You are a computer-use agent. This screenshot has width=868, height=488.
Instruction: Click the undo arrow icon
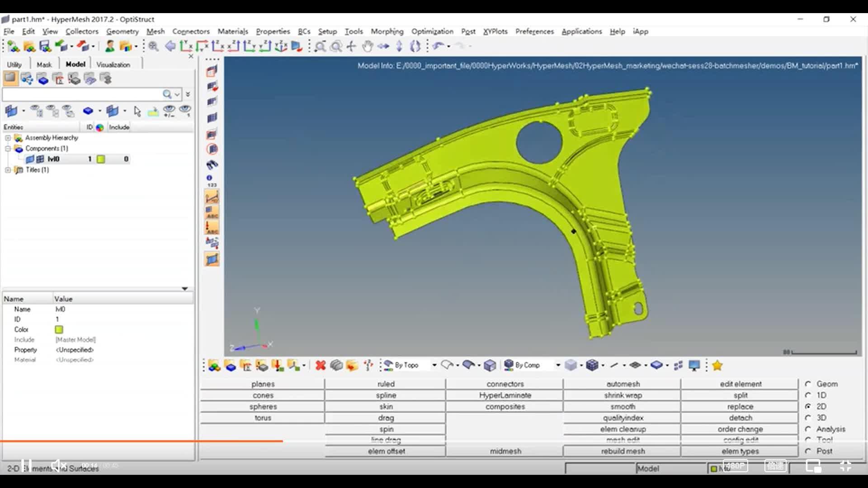pos(438,46)
